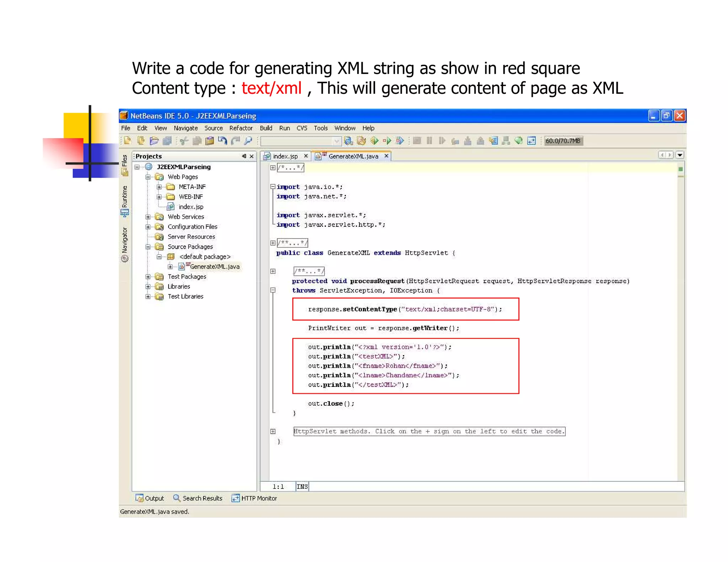
Task: Expand the META-INF folder
Action: click(x=159, y=187)
